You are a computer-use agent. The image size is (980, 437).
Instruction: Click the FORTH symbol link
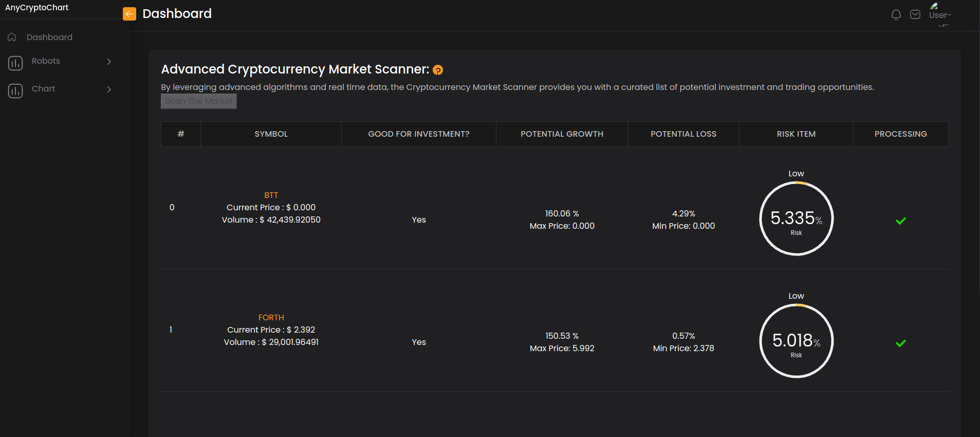tap(271, 318)
